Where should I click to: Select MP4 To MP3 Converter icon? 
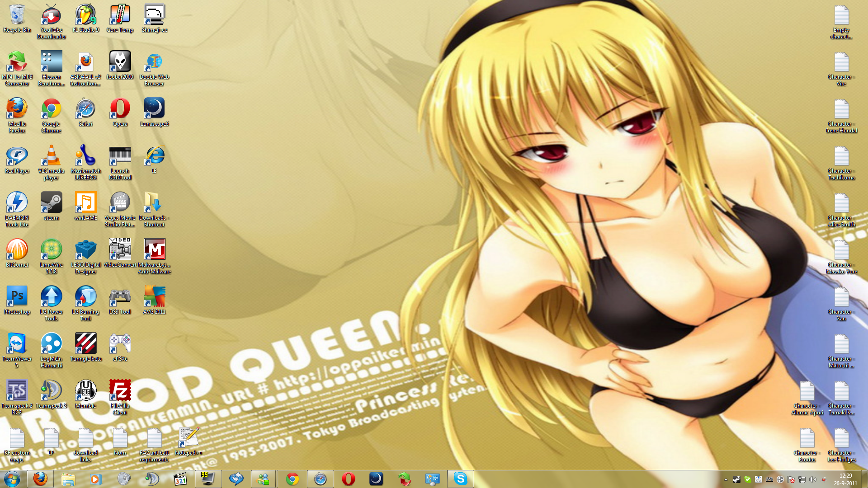(17, 69)
